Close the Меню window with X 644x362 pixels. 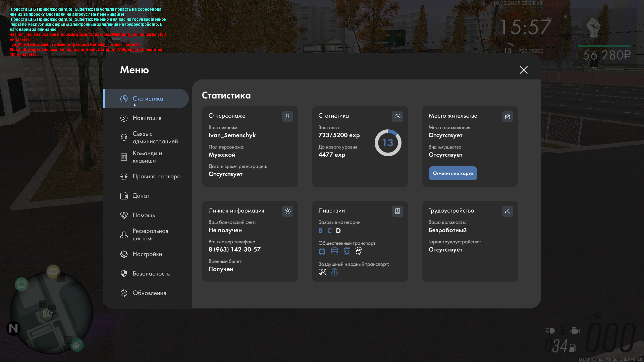pos(524,70)
